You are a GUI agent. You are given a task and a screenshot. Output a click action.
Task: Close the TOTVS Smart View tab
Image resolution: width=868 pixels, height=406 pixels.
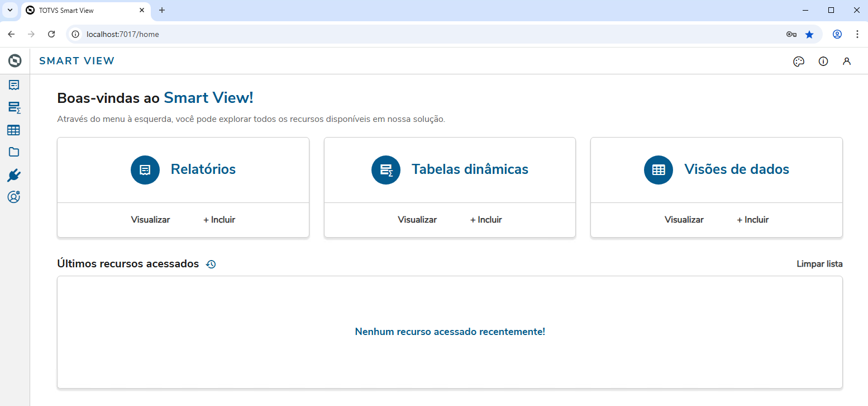click(x=142, y=10)
